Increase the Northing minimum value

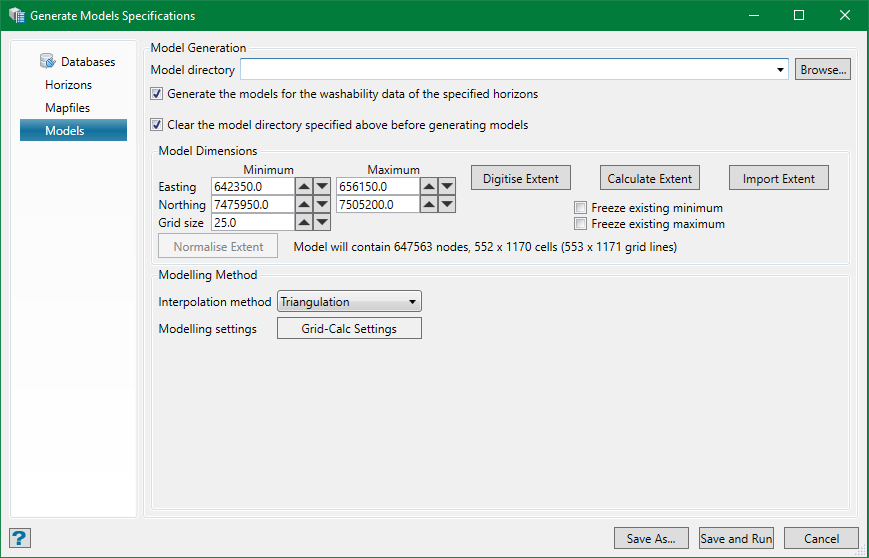pyautogui.click(x=304, y=204)
